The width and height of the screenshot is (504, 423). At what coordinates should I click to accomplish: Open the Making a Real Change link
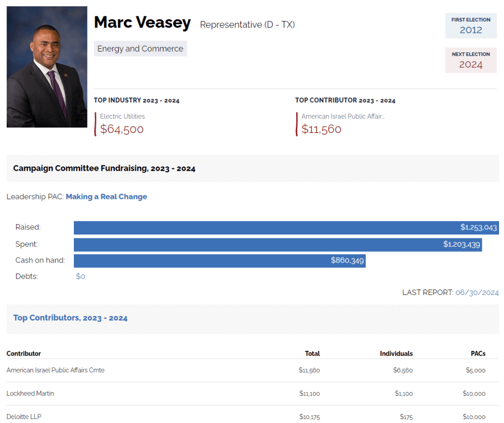pos(106,196)
